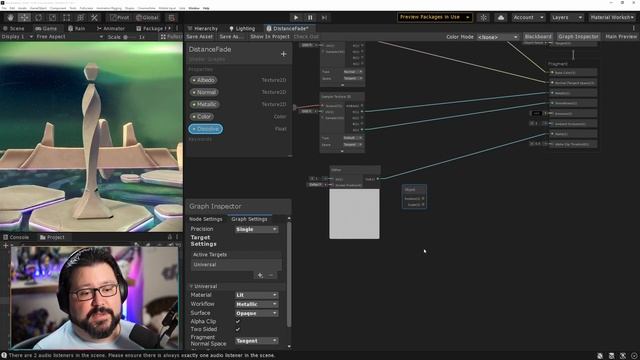The image size is (640, 360).
Task: Switch to the Console tab
Action: [16, 237]
